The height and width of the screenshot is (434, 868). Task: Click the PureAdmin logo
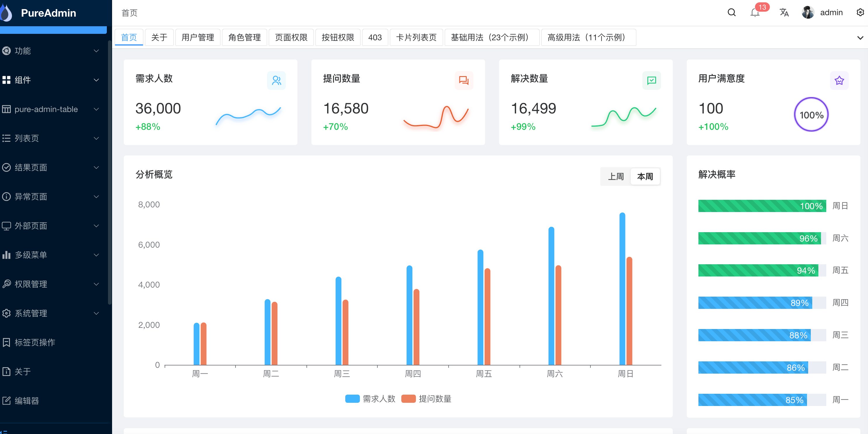48,13
